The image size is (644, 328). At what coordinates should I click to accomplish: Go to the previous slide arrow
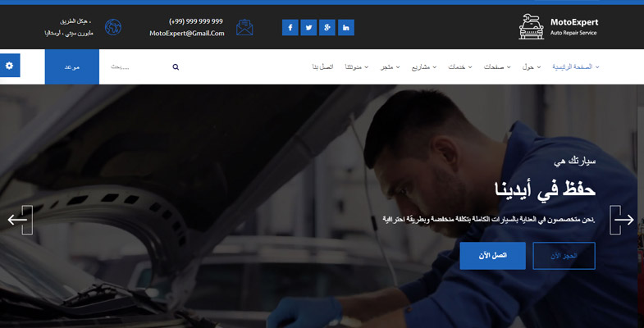point(18,220)
